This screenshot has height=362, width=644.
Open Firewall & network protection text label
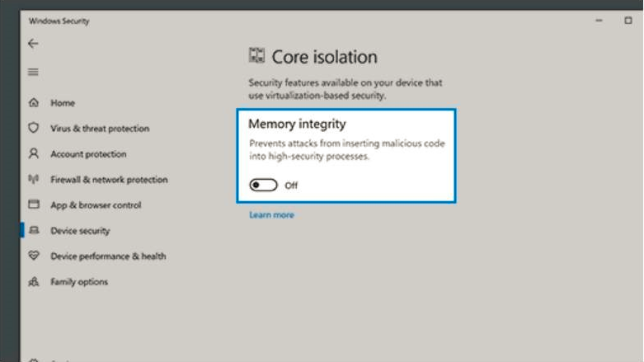point(109,180)
